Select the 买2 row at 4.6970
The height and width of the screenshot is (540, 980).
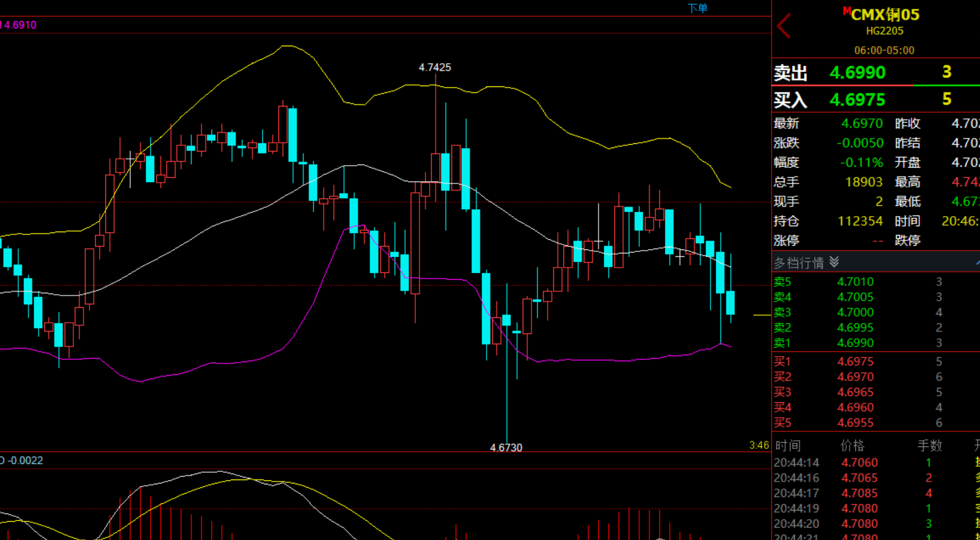[x=875, y=377]
